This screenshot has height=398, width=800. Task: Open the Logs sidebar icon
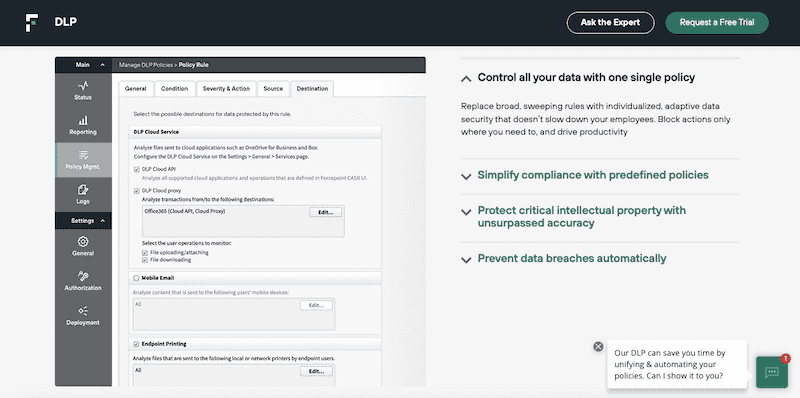click(83, 190)
